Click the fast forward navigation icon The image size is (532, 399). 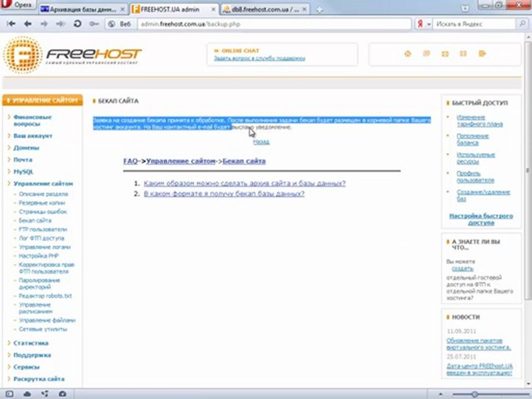[x=60, y=24]
